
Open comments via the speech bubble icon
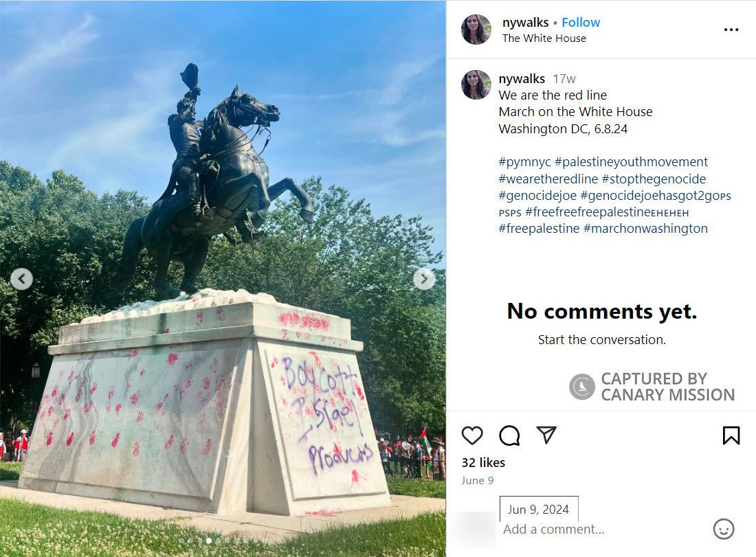click(509, 435)
